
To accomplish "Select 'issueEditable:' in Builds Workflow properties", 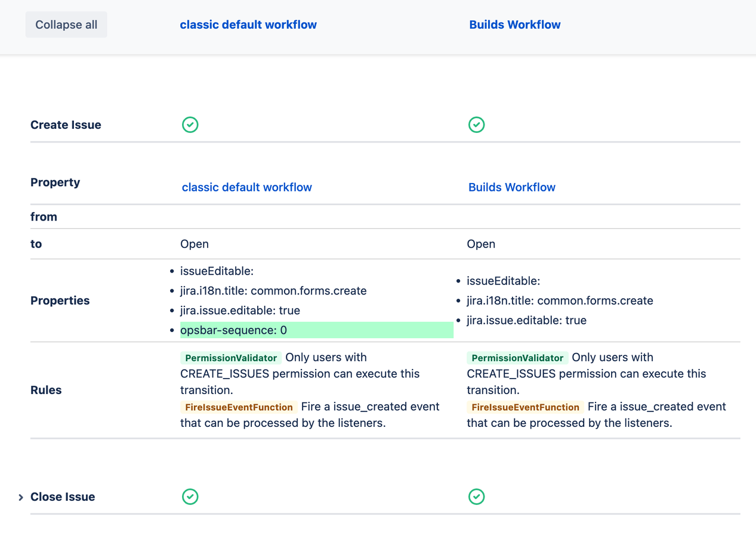I will point(503,281).
